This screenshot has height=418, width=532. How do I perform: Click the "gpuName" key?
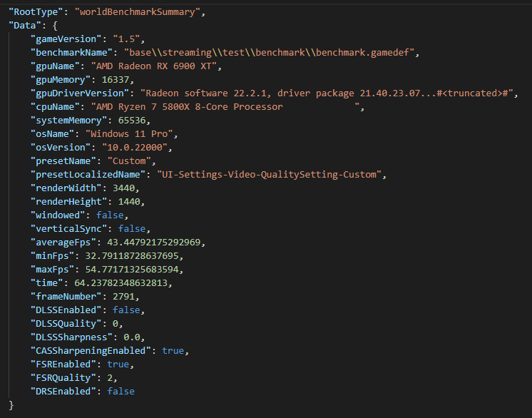coord(55,66)
